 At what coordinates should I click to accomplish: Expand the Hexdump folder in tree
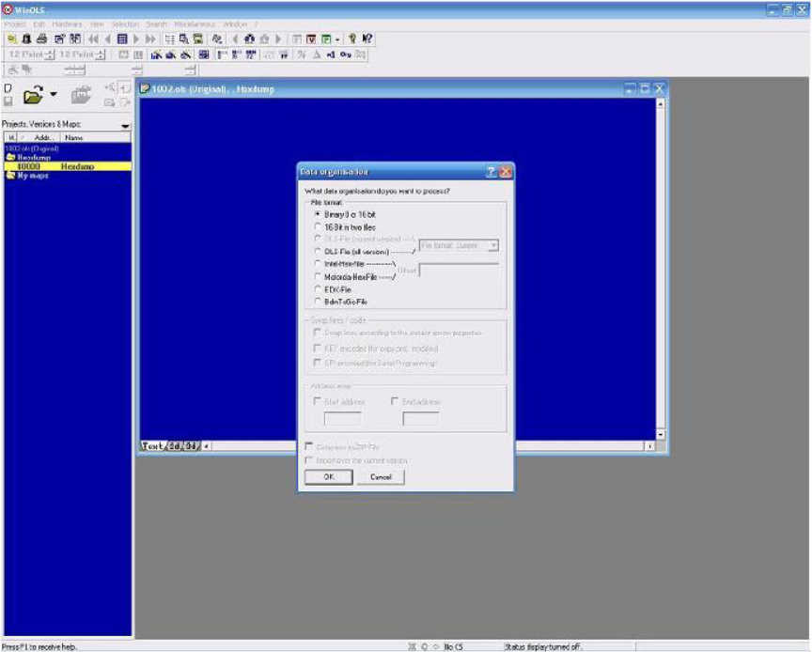[x=10, y=157]
